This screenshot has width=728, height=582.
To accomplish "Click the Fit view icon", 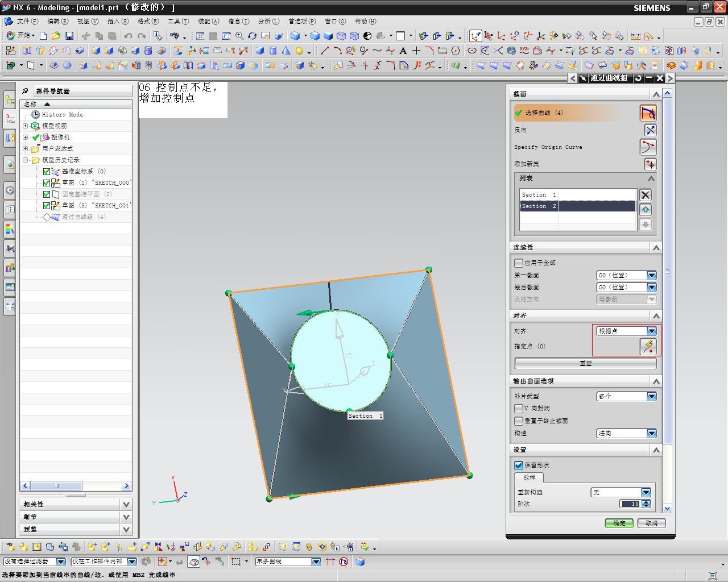I will [x=200, y=36].
